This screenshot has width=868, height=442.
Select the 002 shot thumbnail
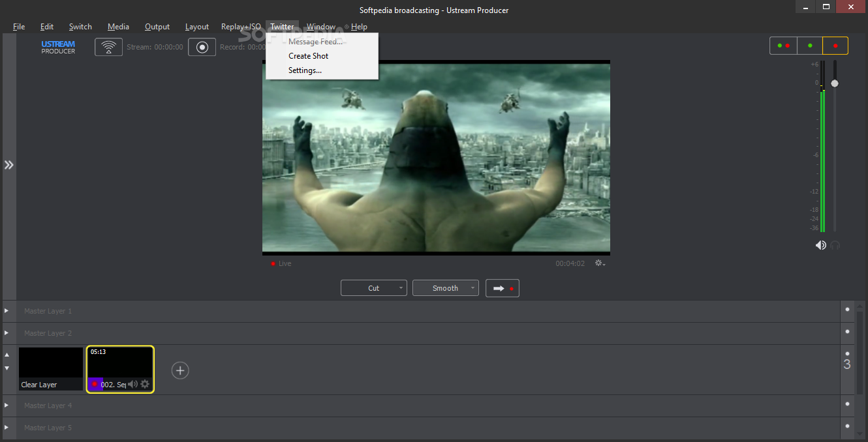click(120, 369)
